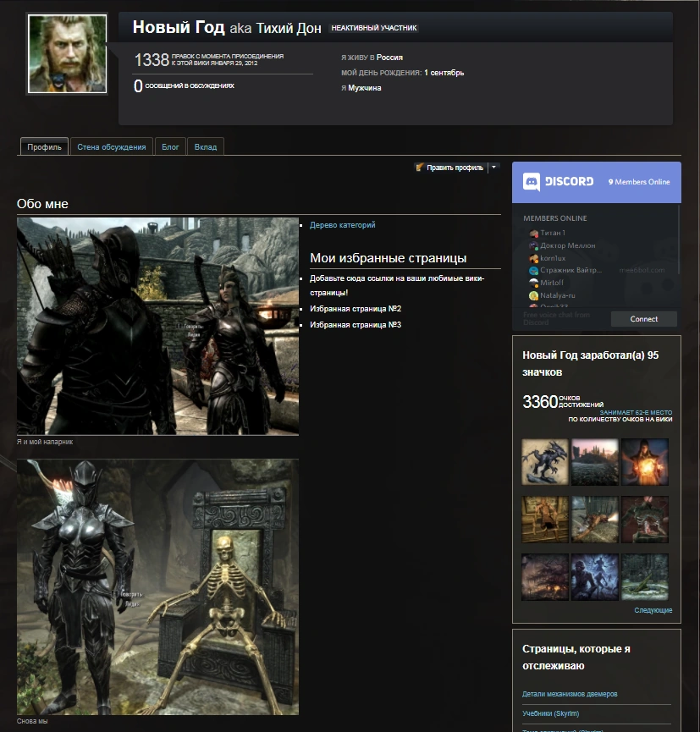Click the gender value Мужчина
This screenshot has width=700, height=732.
click(364, 88)
